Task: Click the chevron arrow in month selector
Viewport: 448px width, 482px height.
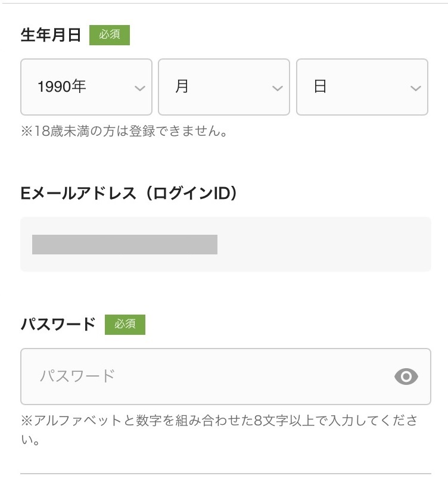Action: 278,89
